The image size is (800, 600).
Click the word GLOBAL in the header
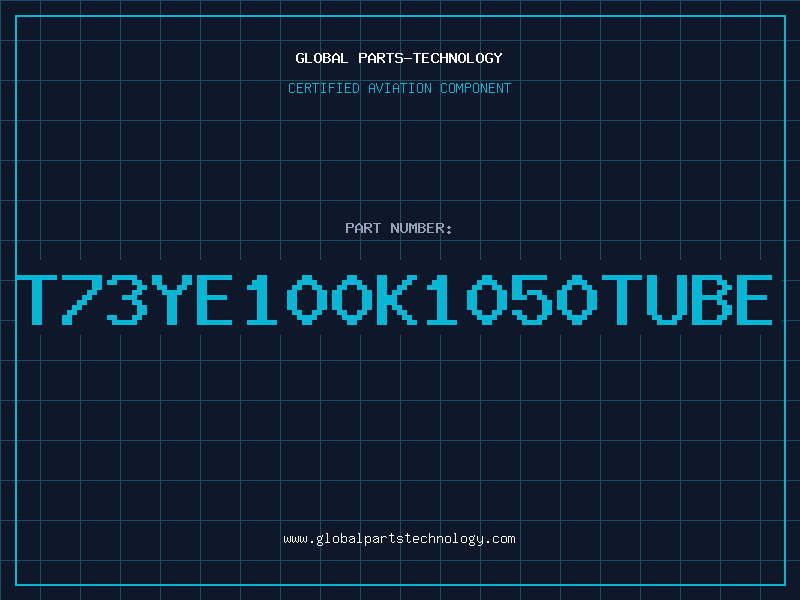click(322, 58)
